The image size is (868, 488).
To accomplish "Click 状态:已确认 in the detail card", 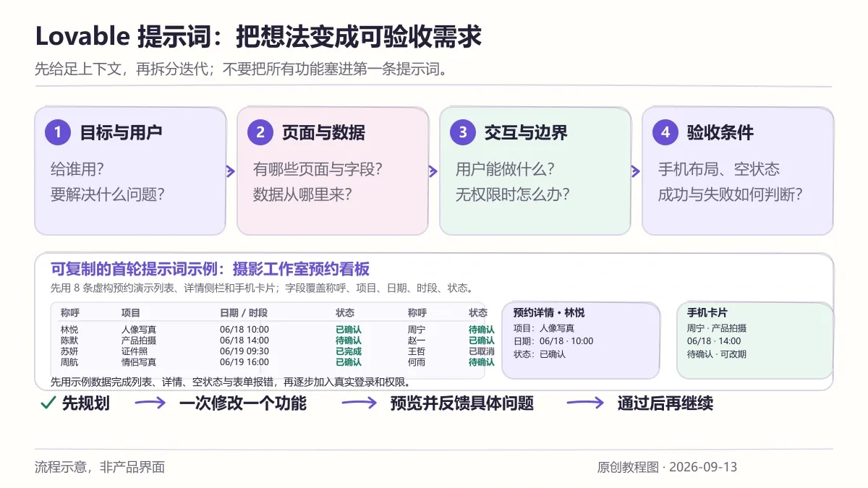I will (540, 354).
